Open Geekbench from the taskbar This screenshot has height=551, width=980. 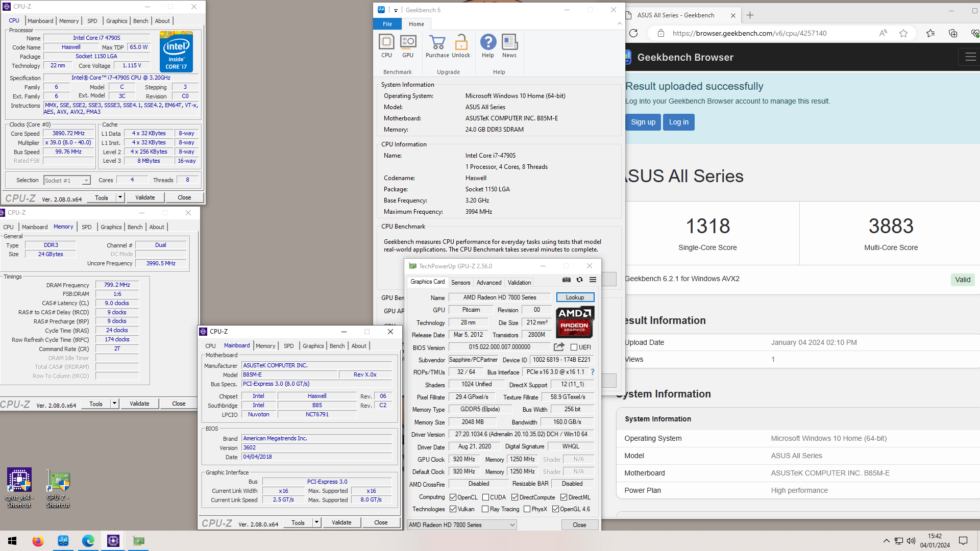coord(63,541)
